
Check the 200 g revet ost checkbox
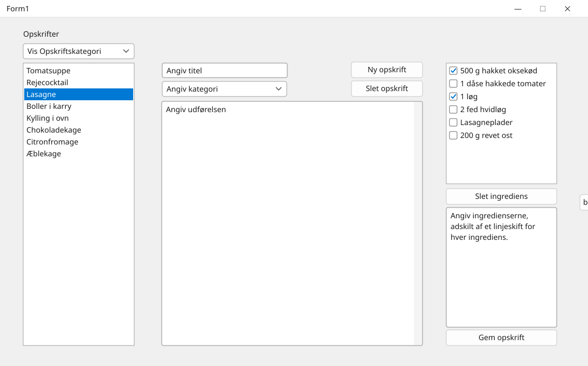[x=453, y=135]
